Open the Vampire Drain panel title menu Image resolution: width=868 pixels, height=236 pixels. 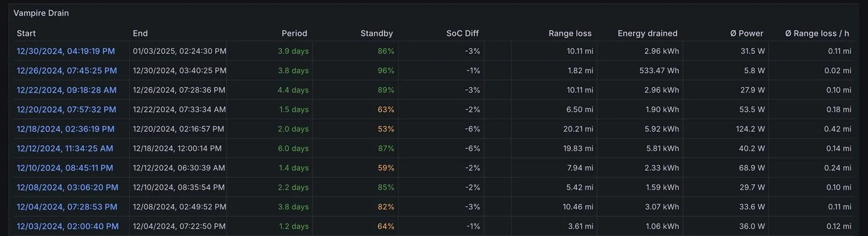click(x=41, y=13)
